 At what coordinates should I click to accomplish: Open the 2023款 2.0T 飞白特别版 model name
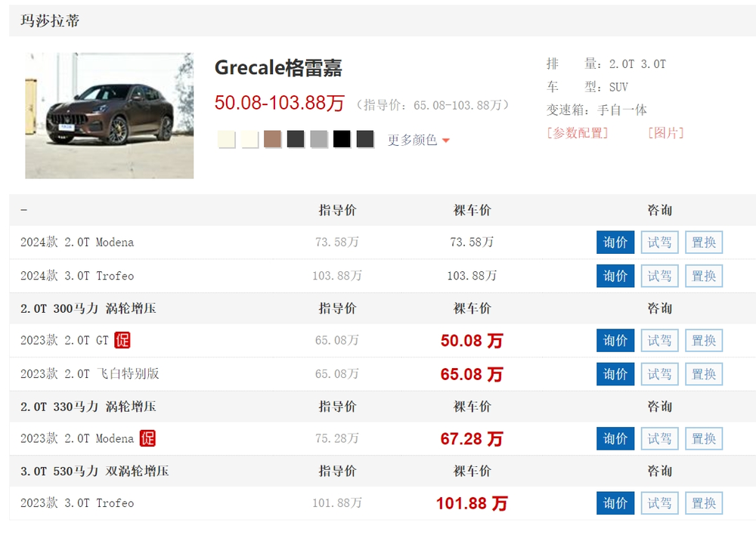(x=90, y=374)
